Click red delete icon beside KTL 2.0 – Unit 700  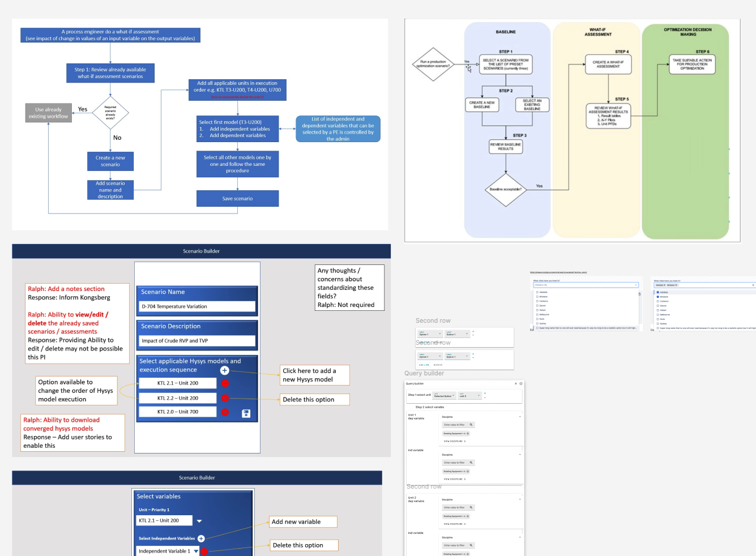pos(225,412)
